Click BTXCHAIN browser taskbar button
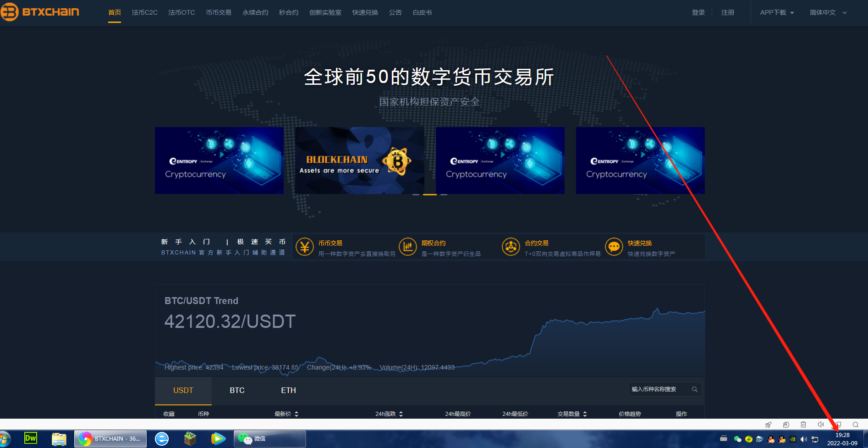This screenshot has width=868, height=448. coord(110,439)
